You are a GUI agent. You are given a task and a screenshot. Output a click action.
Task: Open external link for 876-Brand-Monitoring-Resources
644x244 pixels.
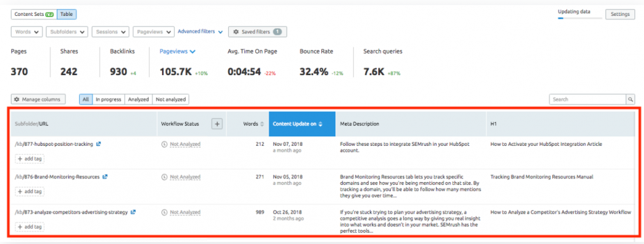[105, 176]
